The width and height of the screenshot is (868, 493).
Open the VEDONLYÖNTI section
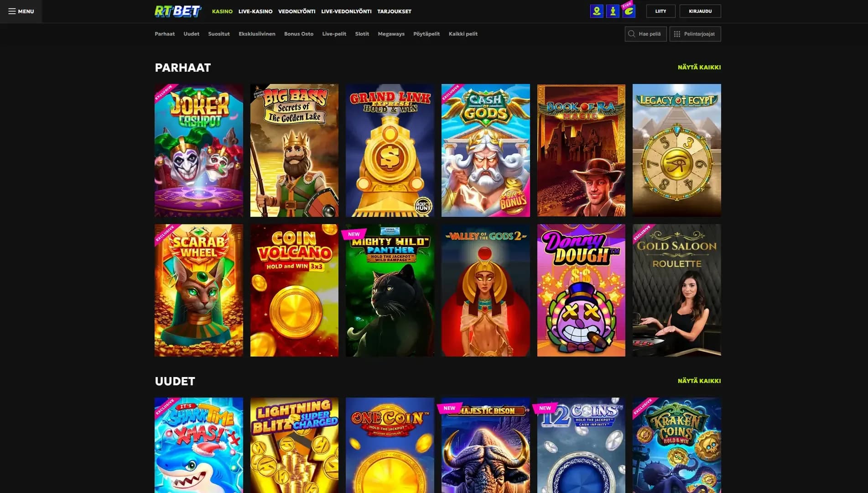coord(296,11)
